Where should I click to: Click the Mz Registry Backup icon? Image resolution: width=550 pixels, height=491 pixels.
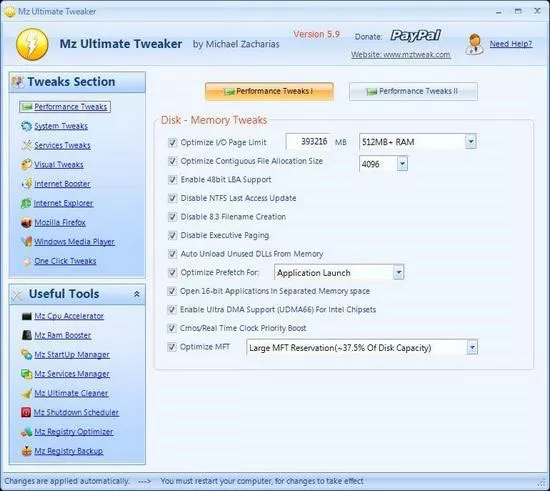[26, 451]
